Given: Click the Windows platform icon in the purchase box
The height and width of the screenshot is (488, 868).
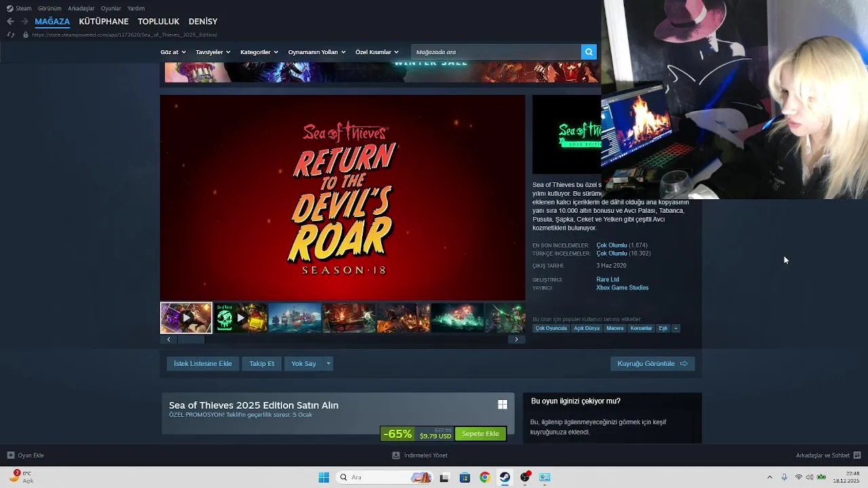Looking at the screenshot, I should coord(502,405).
